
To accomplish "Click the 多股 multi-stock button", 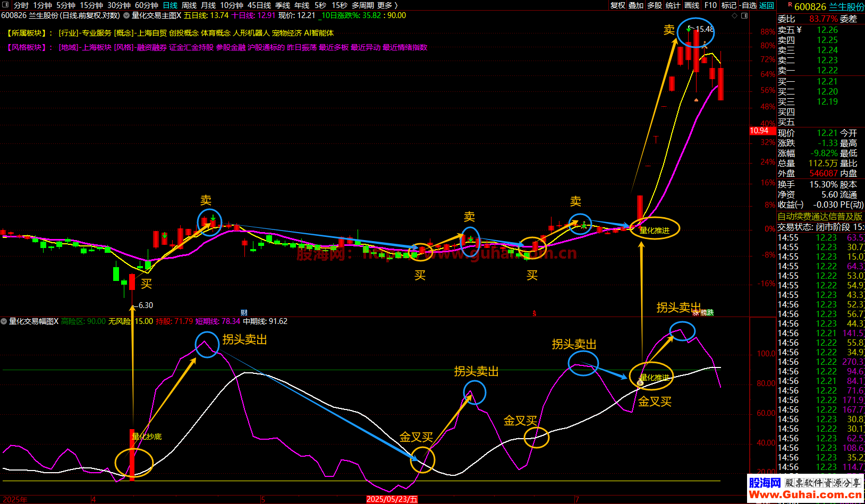I will (655, 5).
